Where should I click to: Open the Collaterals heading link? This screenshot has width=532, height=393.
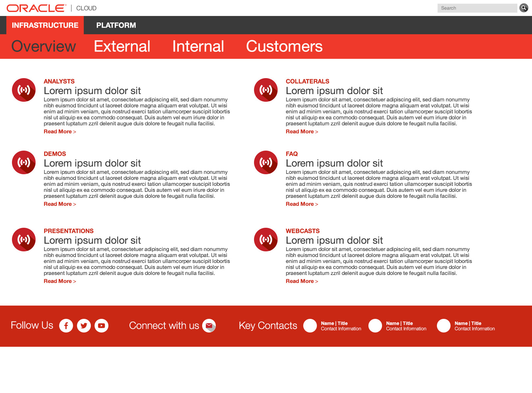307,81
